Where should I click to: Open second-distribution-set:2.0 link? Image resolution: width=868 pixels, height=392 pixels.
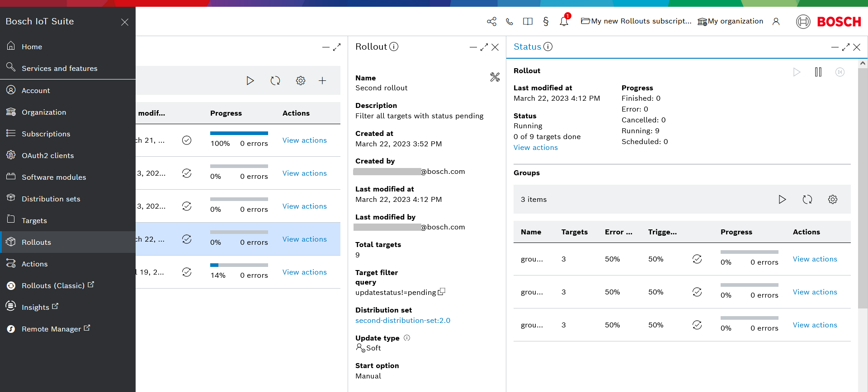point(402,320)
